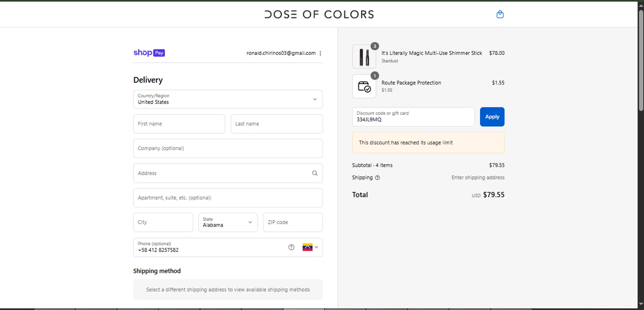Click the Shop Pay logo
Image resolution: width=644 pixels, height=310 pixels.
coord(149,53)
